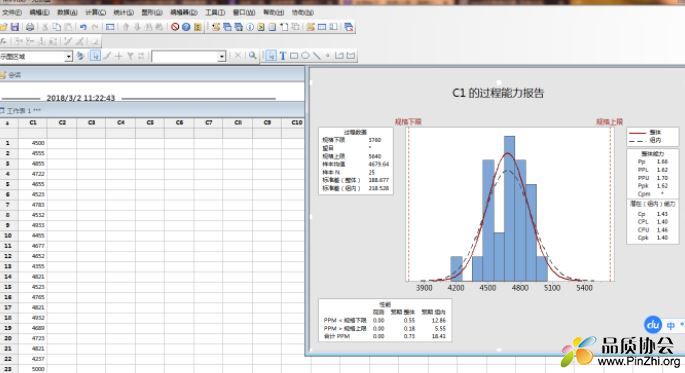Click the Show Graphs Folder icon

tap(239, 27)
